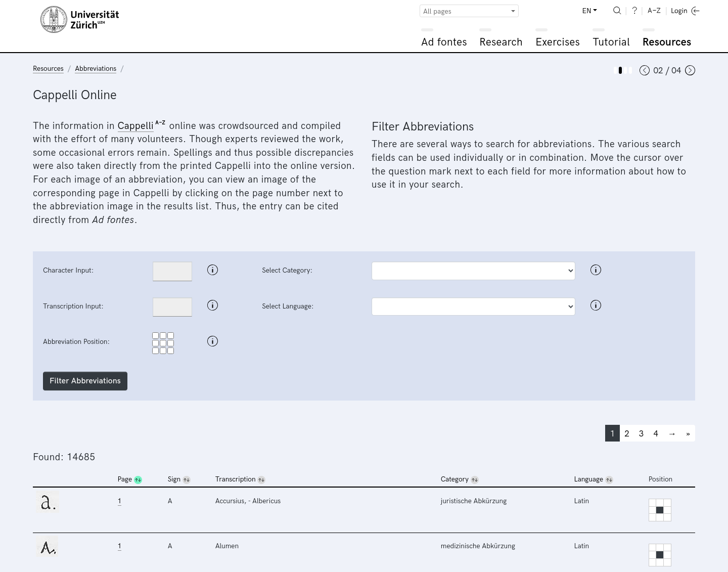Click 'medizinische Abkürzung' category cell

pos(478,546)
